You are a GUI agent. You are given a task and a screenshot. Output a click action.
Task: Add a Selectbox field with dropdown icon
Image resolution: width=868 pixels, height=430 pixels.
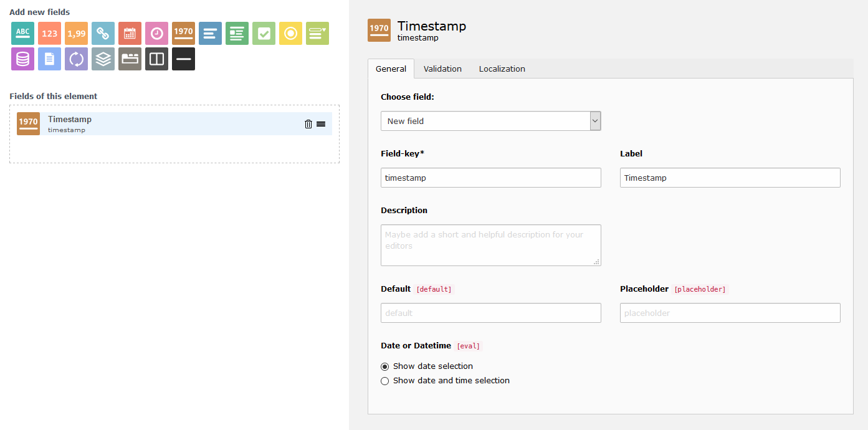click(317, 33)
